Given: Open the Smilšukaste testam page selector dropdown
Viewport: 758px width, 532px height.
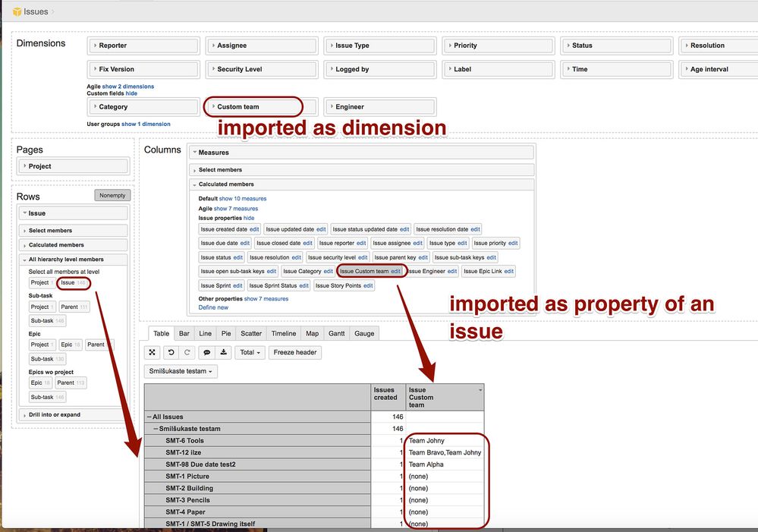Looking at the screenshot, I should tap(181, 371).
